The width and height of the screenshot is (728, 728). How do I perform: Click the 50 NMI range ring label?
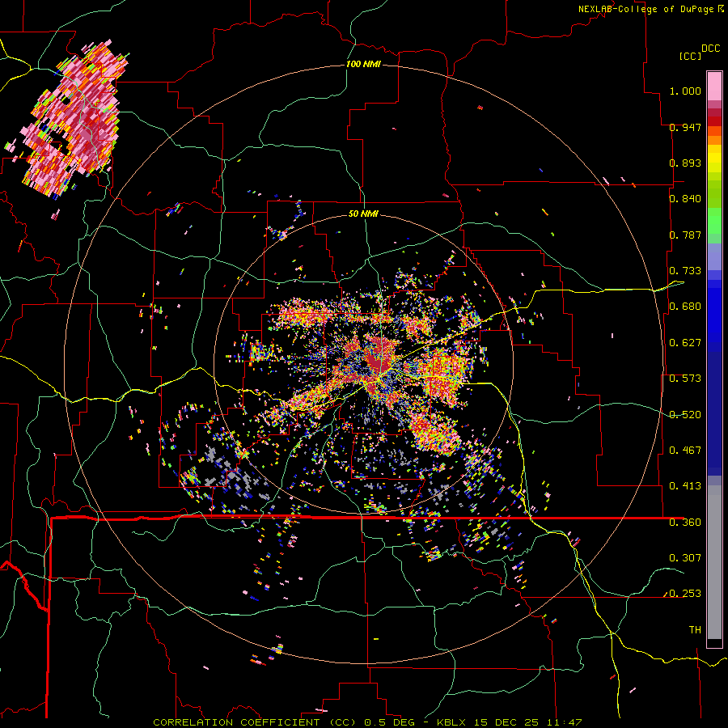point(363,214)
